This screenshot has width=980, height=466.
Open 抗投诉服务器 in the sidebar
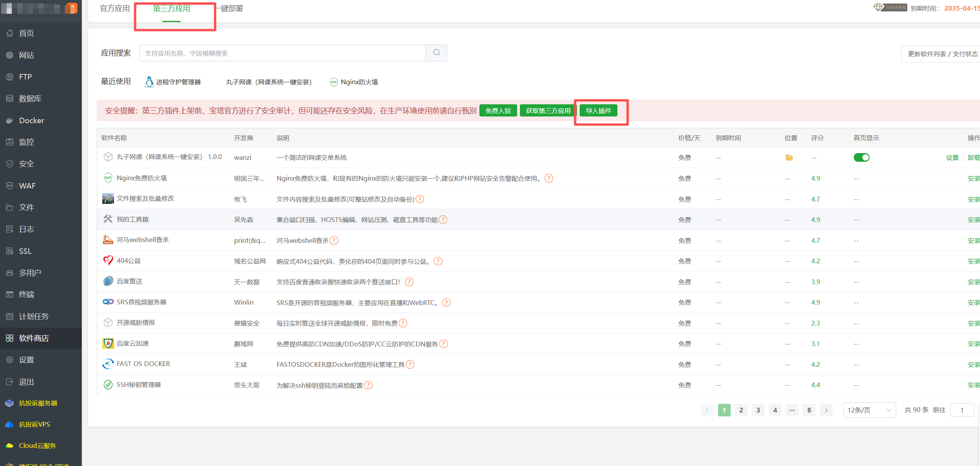pyautogui.click(x=38, y=403)
